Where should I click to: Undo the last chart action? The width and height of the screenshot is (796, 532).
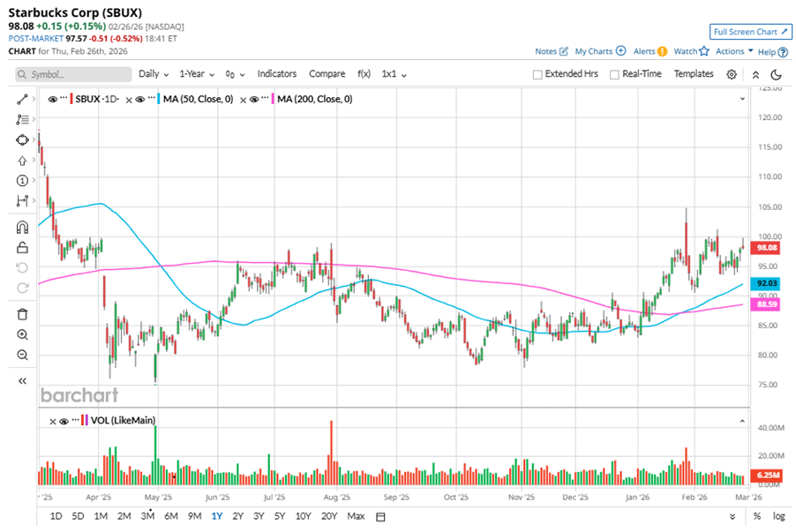(22, 267)
